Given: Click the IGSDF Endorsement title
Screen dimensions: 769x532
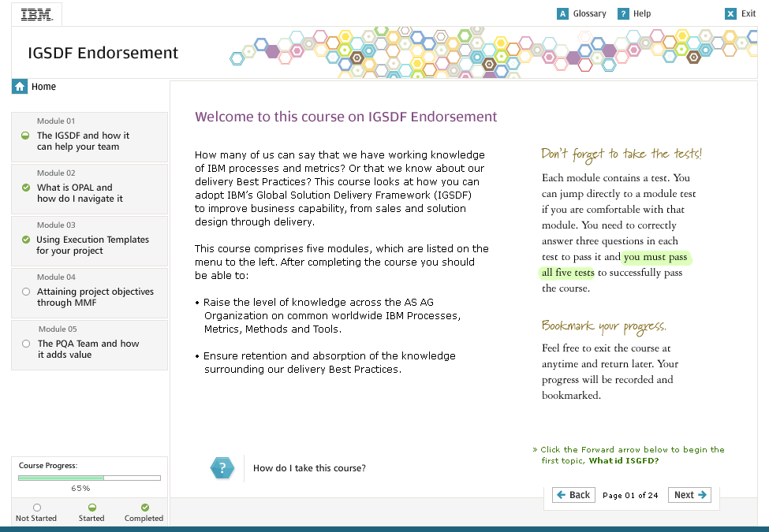Looking at the screenshot, I should coord(103,53).
